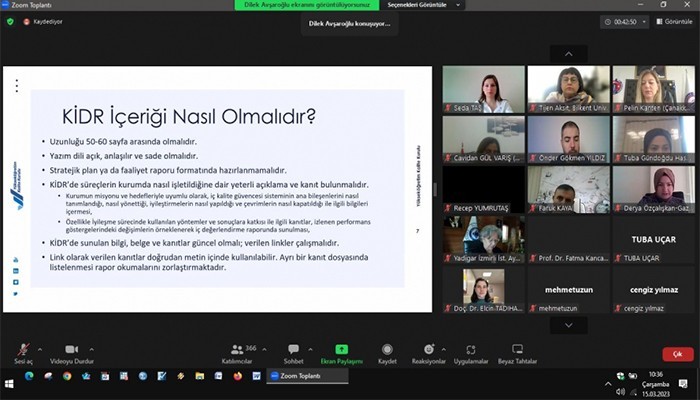700x400 pixels.
Task: Click the green Ekran Paylaşımı button
Action: pyautogui.click(x=341, y=352)
